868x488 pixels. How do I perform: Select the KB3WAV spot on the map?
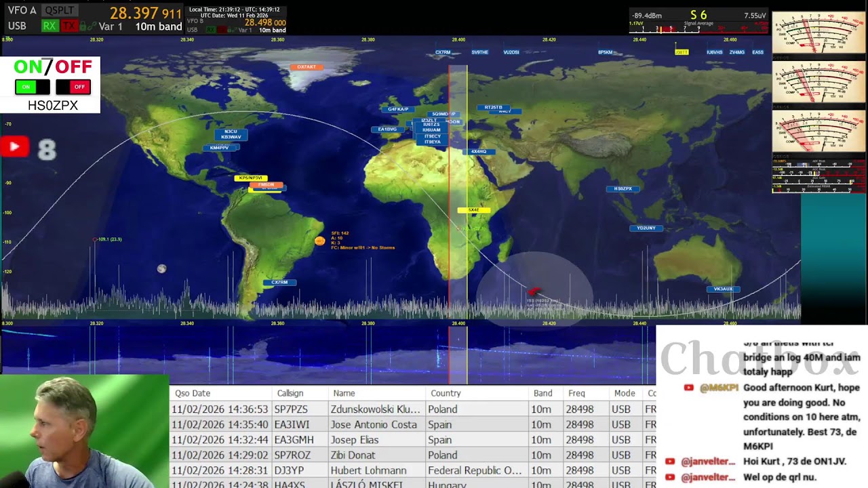click(231, 137)
